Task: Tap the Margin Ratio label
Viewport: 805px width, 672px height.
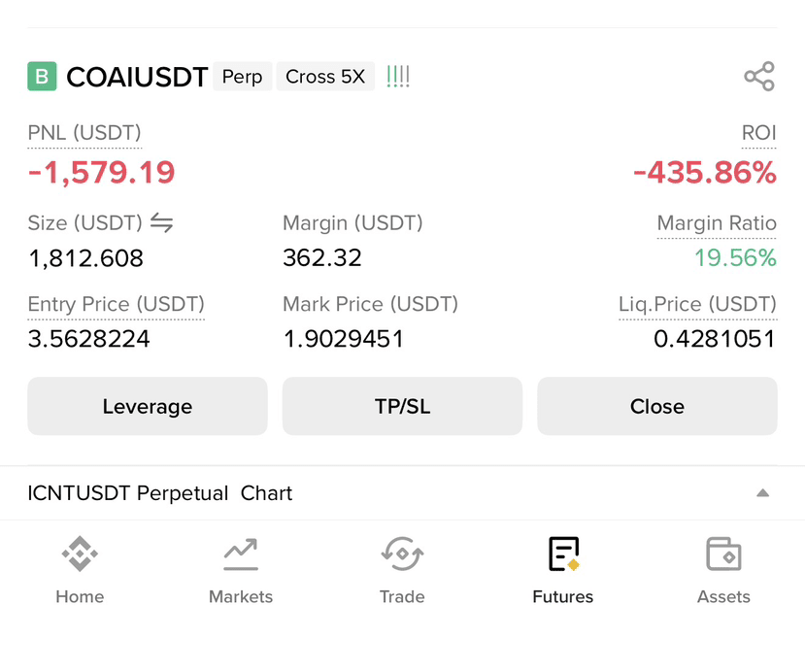Action: coord(717,223)
